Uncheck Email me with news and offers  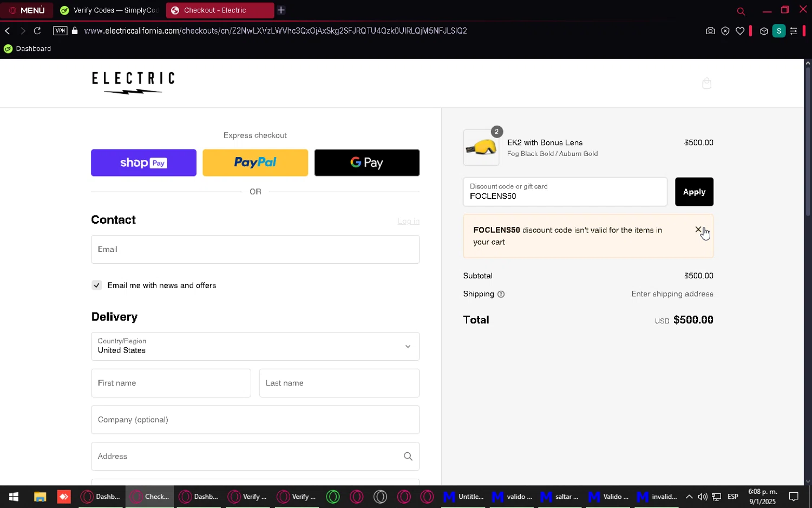point(96,285)
